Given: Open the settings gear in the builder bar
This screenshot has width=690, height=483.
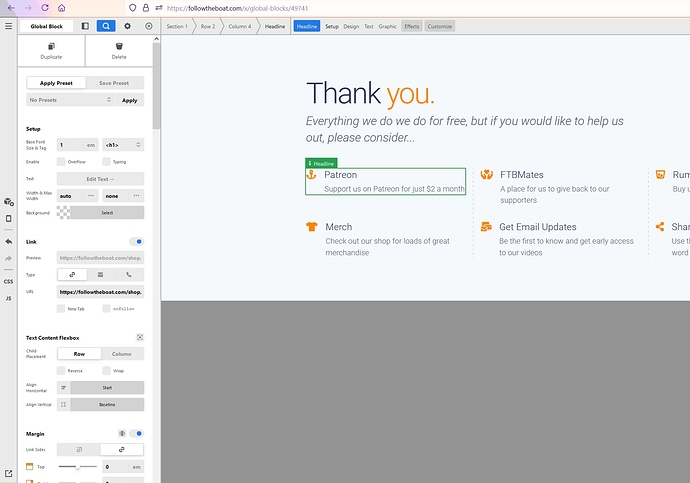Looking at the screenshot, I should click(x=127, y=26).
